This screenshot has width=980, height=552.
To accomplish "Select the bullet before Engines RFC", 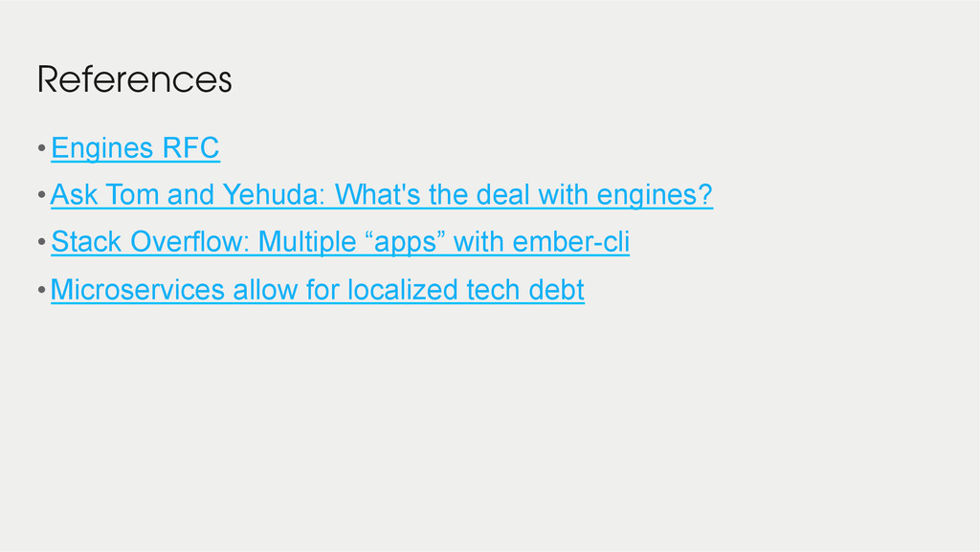I will 42,148.
